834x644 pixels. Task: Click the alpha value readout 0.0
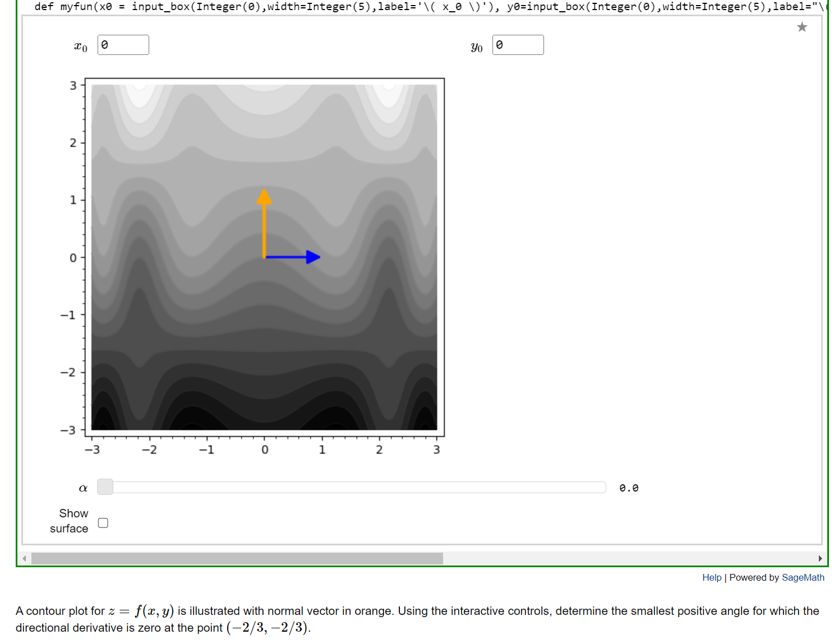pos(629,488)
